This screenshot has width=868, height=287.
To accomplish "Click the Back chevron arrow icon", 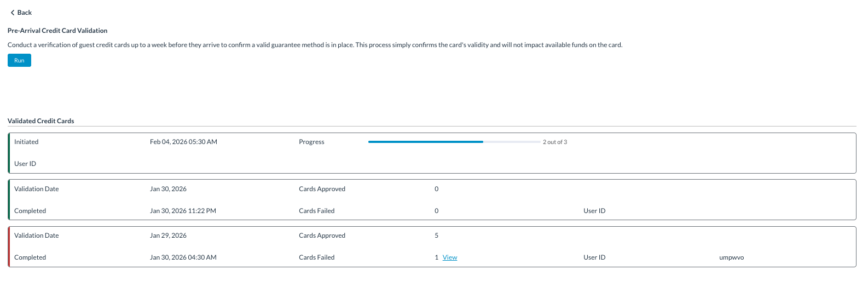I will point(13,13).
